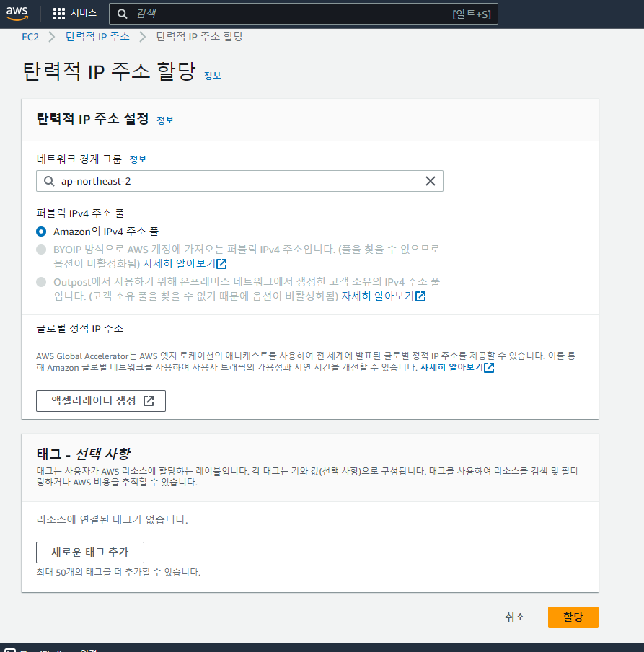Select the Outpost customer-owned pool radio option

[41, 282]
